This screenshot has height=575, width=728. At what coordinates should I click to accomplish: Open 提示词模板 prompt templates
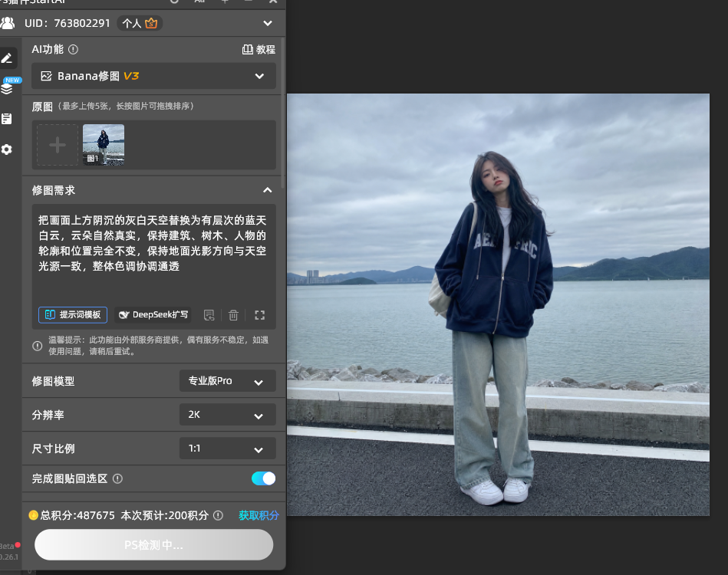73,314
